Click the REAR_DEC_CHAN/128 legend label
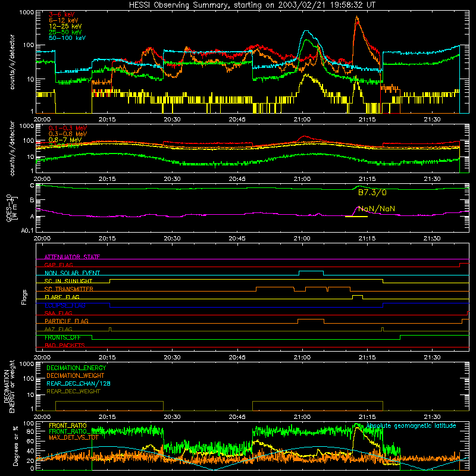 click(x=79, y=383)
